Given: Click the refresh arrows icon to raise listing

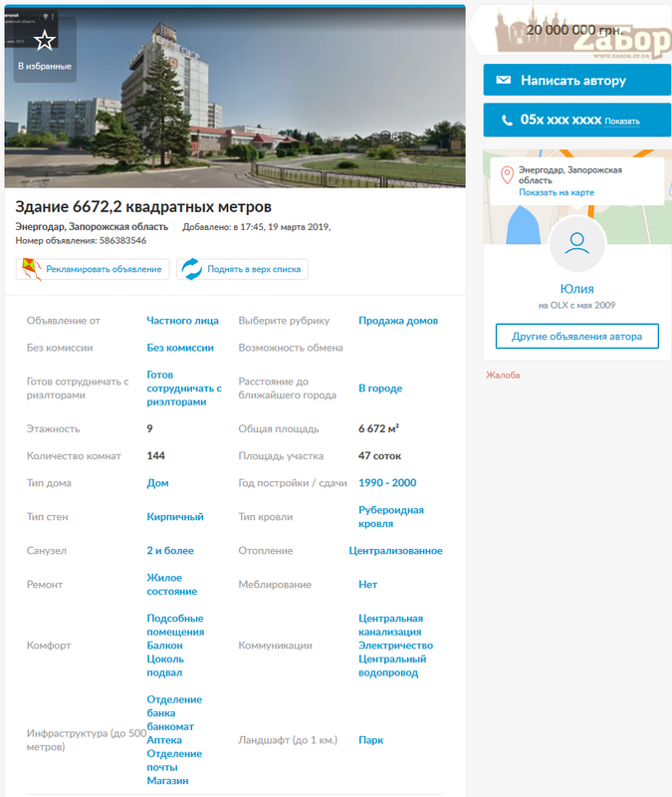Looking at the screenshot, I should 191,269.
